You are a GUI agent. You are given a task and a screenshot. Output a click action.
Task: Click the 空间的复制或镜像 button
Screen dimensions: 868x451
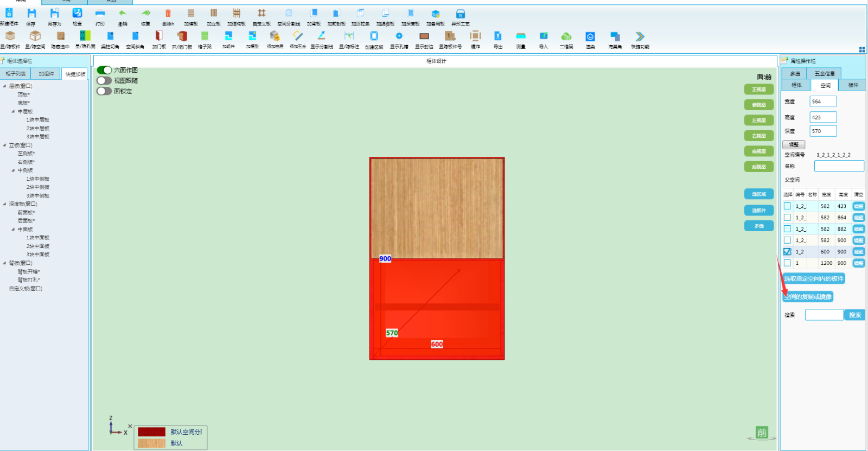(808, 297)
